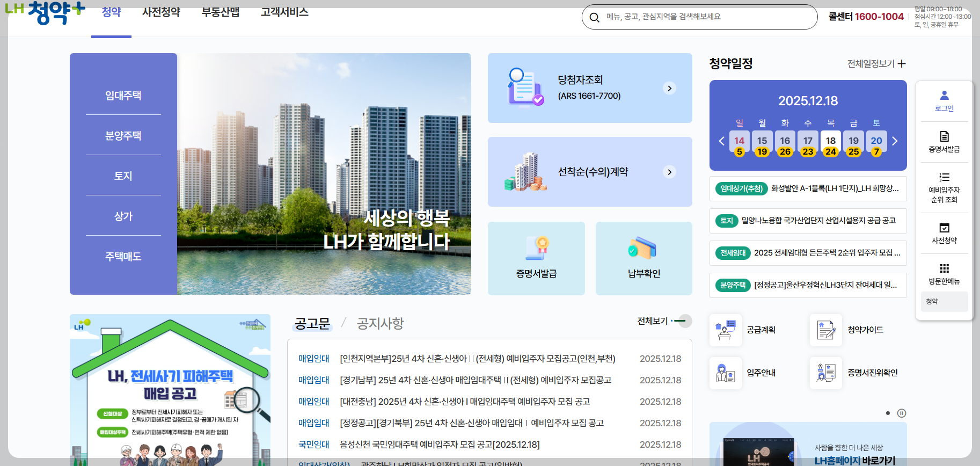Open 분양주택 울산우정혁신LH3단지 schedule item
Image resolution: width=980 pixels, height=466 pixels.
(x=808, y=285)
